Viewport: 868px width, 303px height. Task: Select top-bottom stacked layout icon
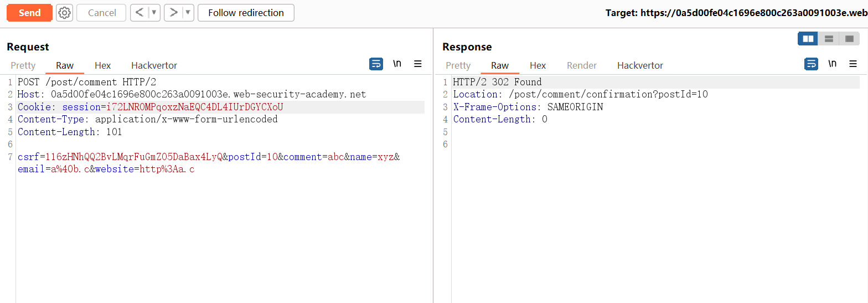coord(829,39)
